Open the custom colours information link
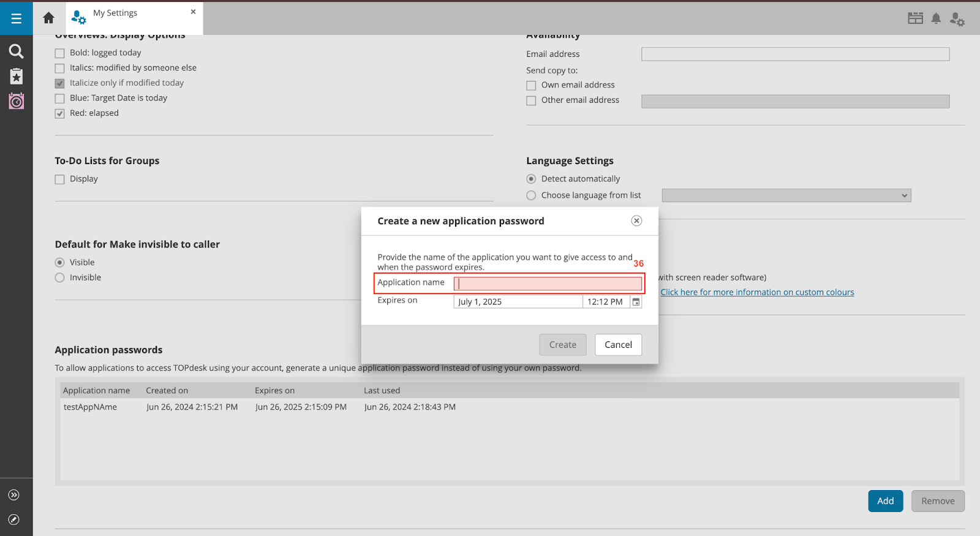 (757, 292)
